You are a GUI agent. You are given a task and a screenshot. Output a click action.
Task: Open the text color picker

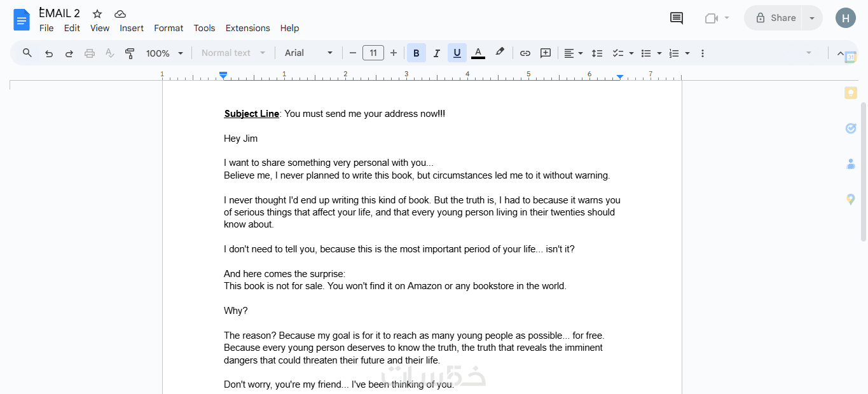pos(478,53)
